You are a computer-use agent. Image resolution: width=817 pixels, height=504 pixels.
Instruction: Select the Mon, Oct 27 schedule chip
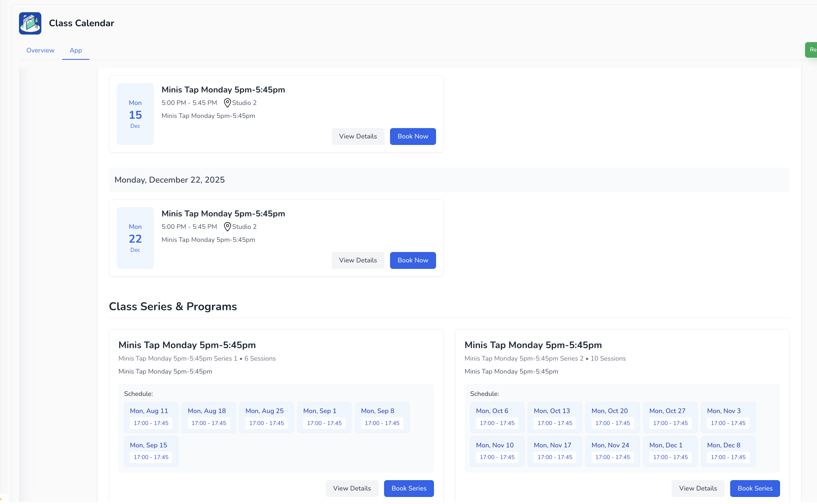(x=670, y=418)
